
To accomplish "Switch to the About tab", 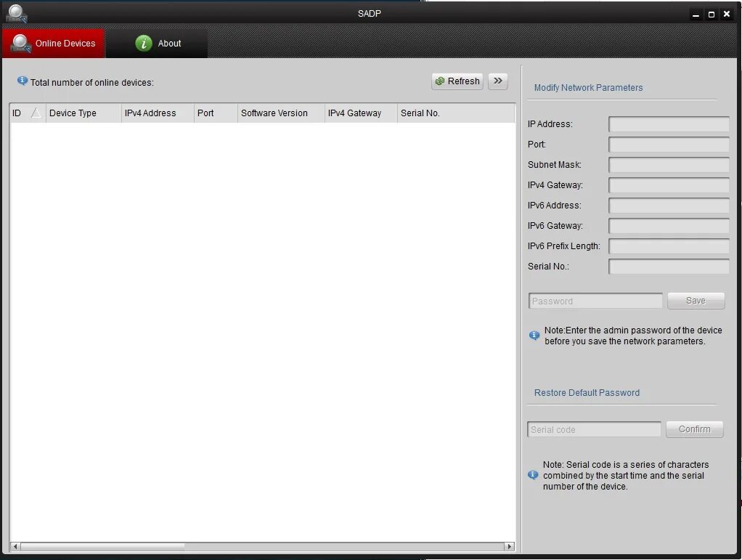I will pyautogui.click(x=168, y=43).
